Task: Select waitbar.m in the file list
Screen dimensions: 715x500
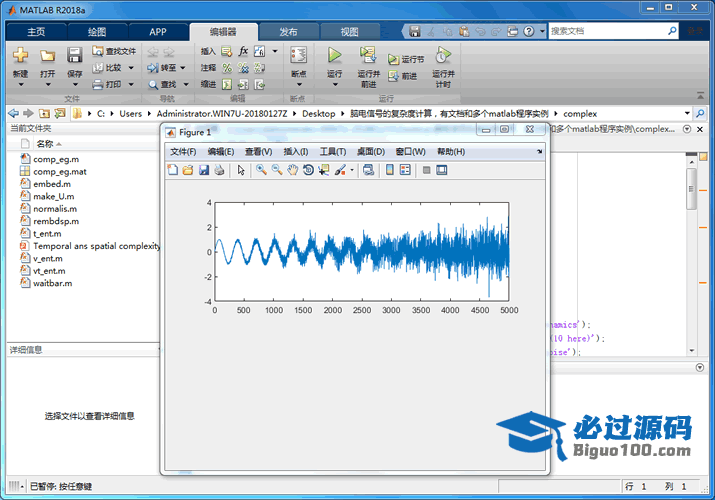Action: pos(52,283)
